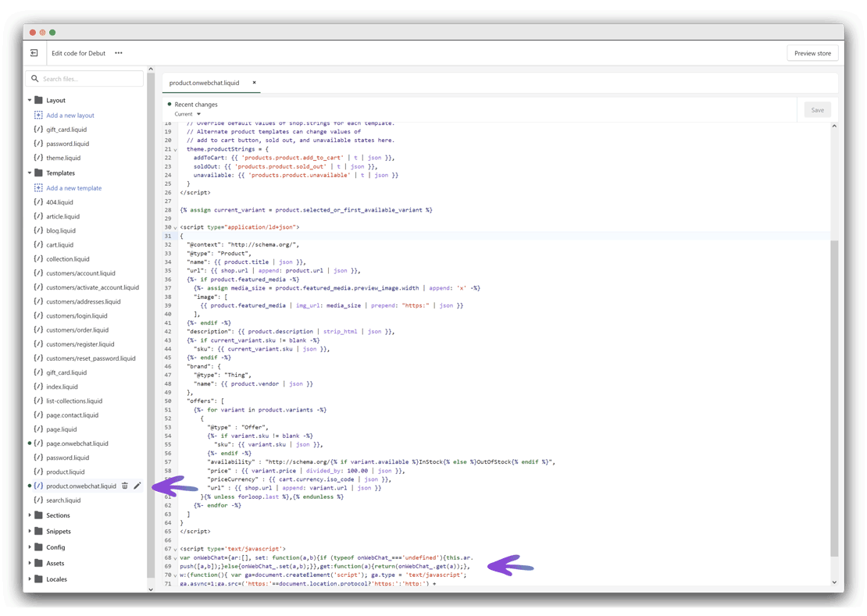
Task: Open the three-dot menu beside Edit code for Debut
Action: pos(118,52)
